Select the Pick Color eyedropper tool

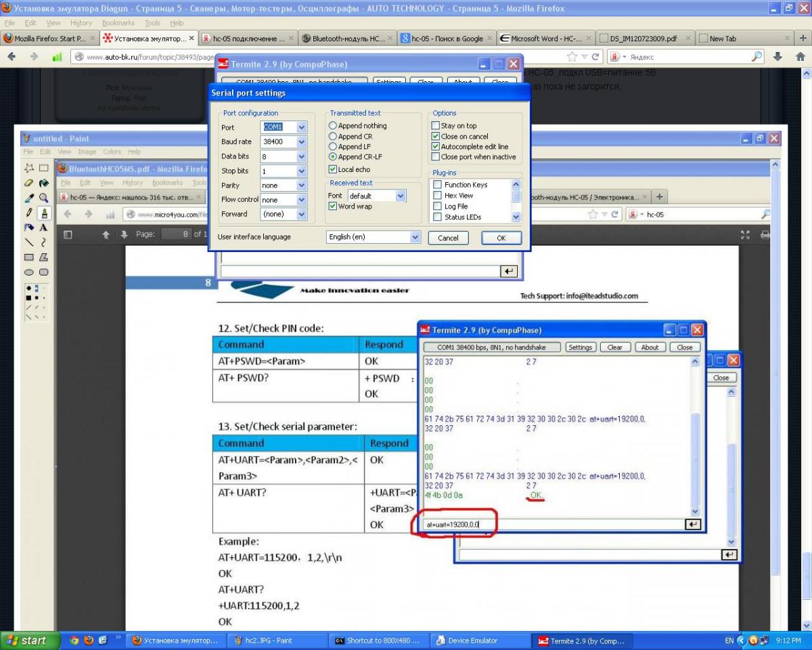pyautogui.click(x=29, y=198)
